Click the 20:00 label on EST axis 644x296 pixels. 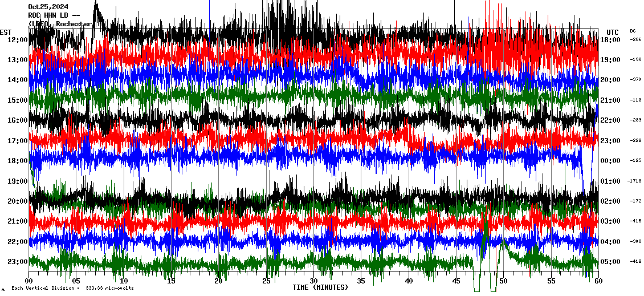(x=18, y=201)
